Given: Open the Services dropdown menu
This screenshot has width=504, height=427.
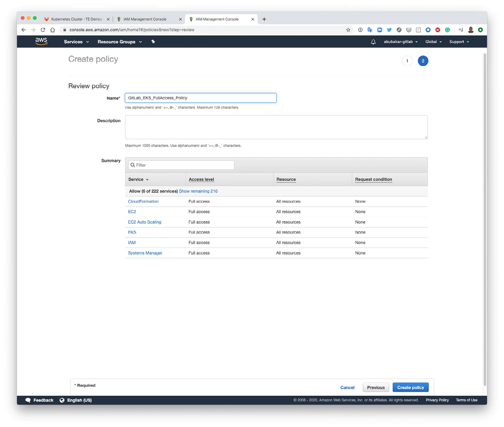Looking at the screenshot, I should coord(76,42).
